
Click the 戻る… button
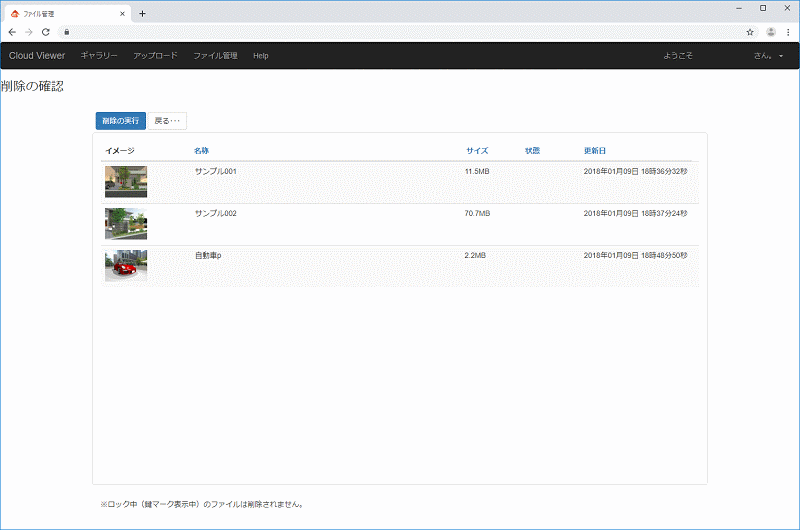click(167, 121)
